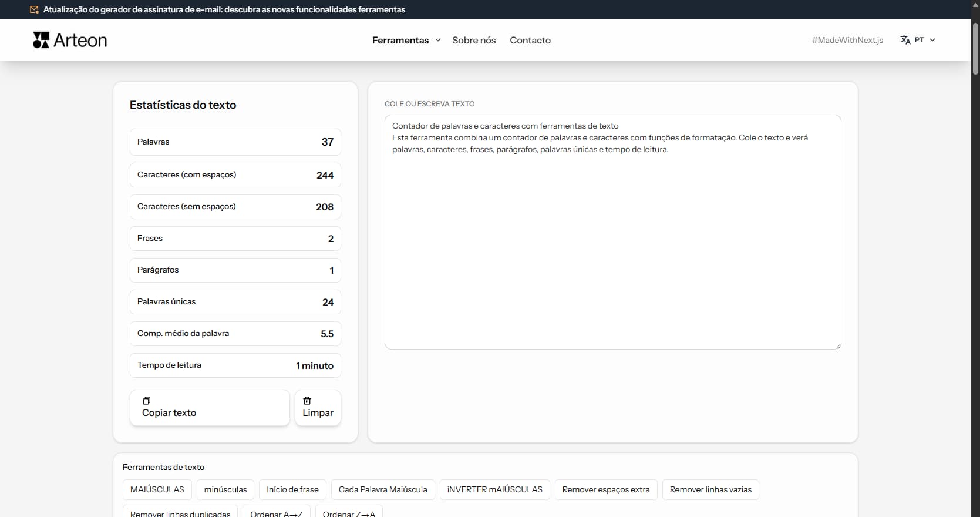This screenshot has height=517, width=980.
Task: Expand the Ferramentas menu chevron
Action: click(437, 40)
